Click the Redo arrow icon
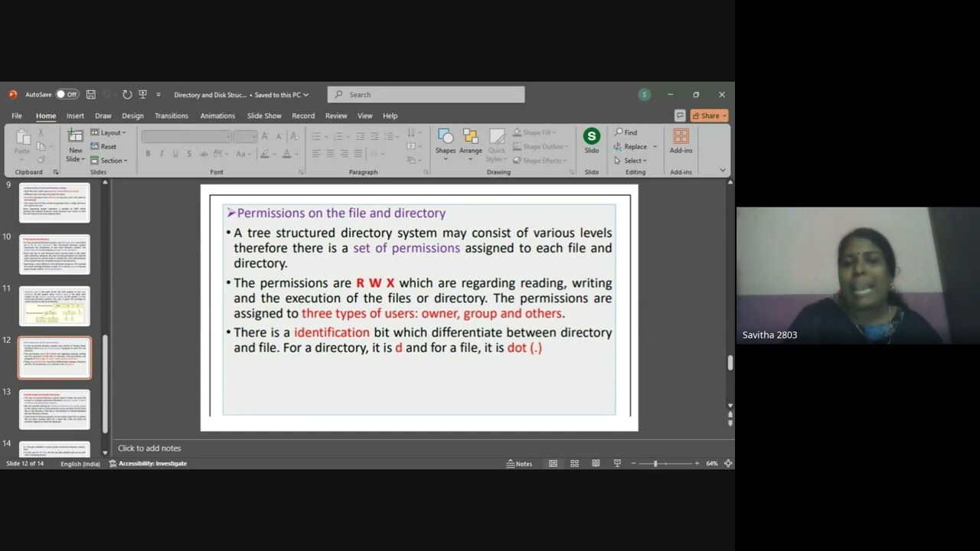Screen dimensions: 980x551 (x=127, y=95)
